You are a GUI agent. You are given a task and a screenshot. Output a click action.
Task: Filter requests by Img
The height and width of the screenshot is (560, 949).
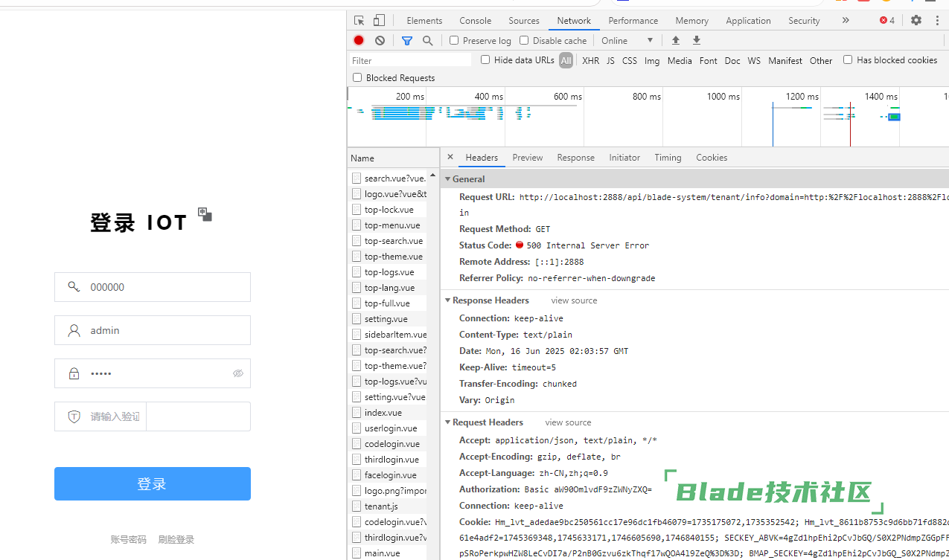coord(652,61)
